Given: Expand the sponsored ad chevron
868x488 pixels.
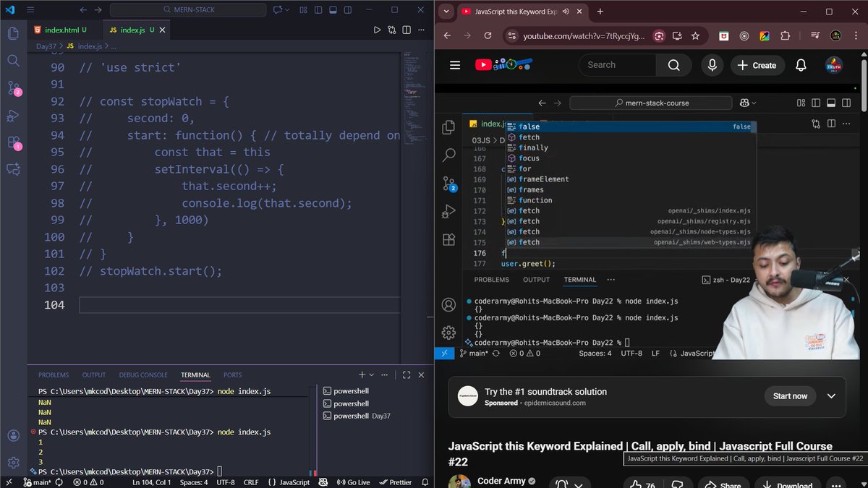Looking at the screenshot, I should (831, 396).
